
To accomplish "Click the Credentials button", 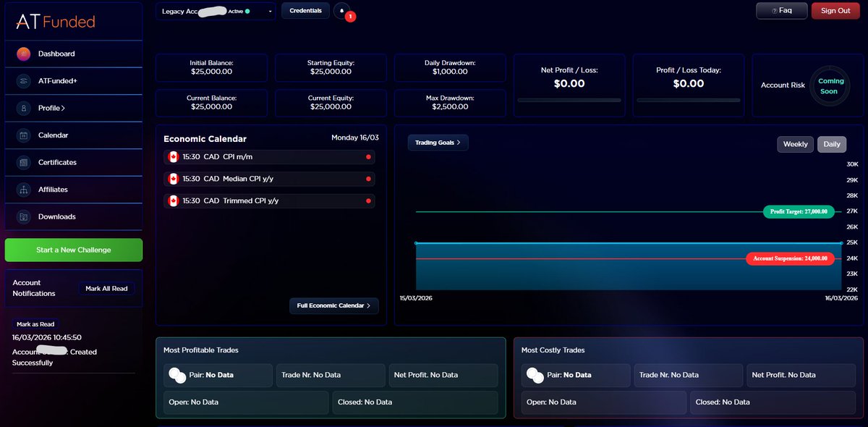I will pyautogui.click(x=305, y=11).
